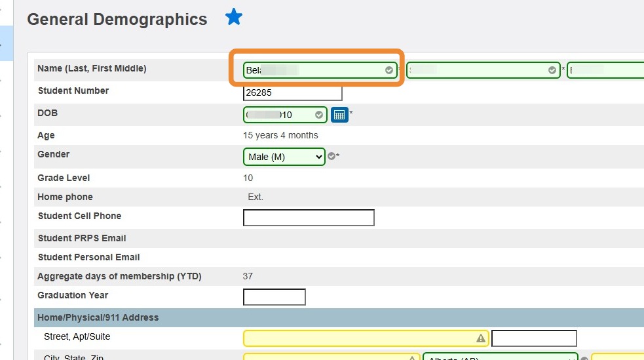Click the City field warning triangle
The width and height of the screenshot is (644, 360).
pos(413,358)
